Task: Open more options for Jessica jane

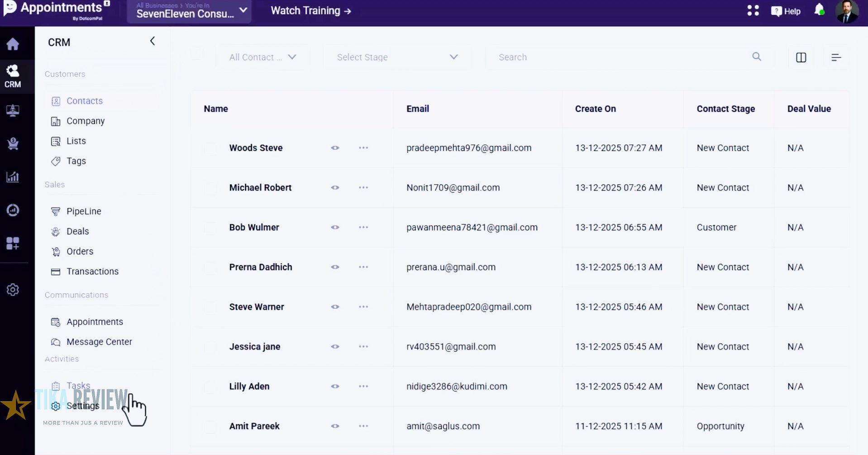Action: (x=363, y=347)
